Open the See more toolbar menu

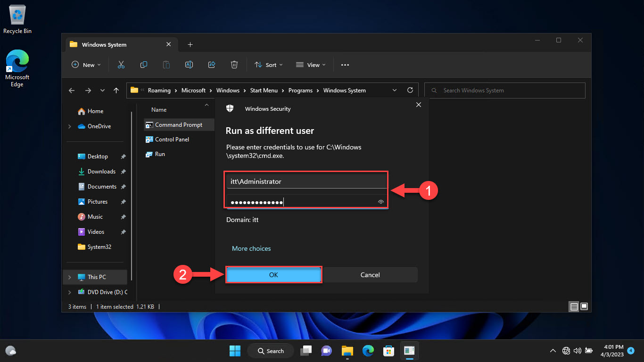coord(345,65)
